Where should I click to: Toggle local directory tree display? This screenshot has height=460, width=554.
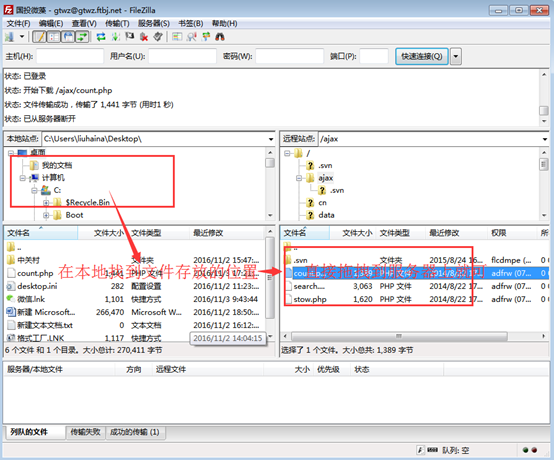[x=54, y=36]
